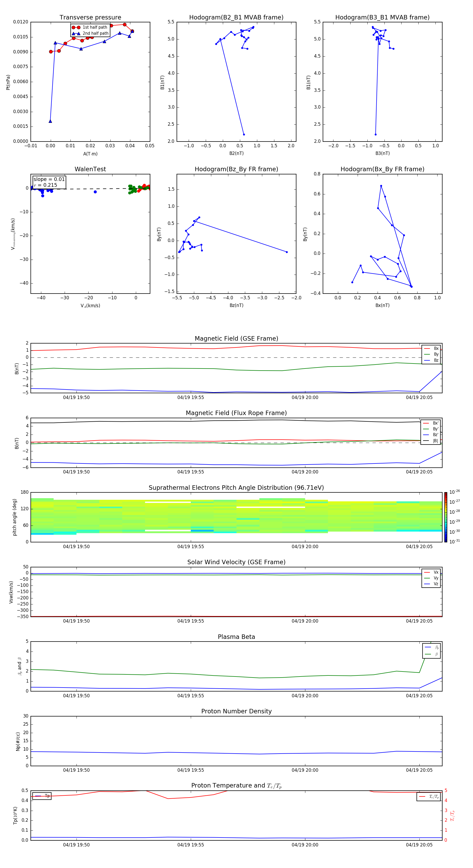Screen dimensions: 473x868
Task: Select "Bx'" in the Flux Rope legend
Action: [431, 423]
